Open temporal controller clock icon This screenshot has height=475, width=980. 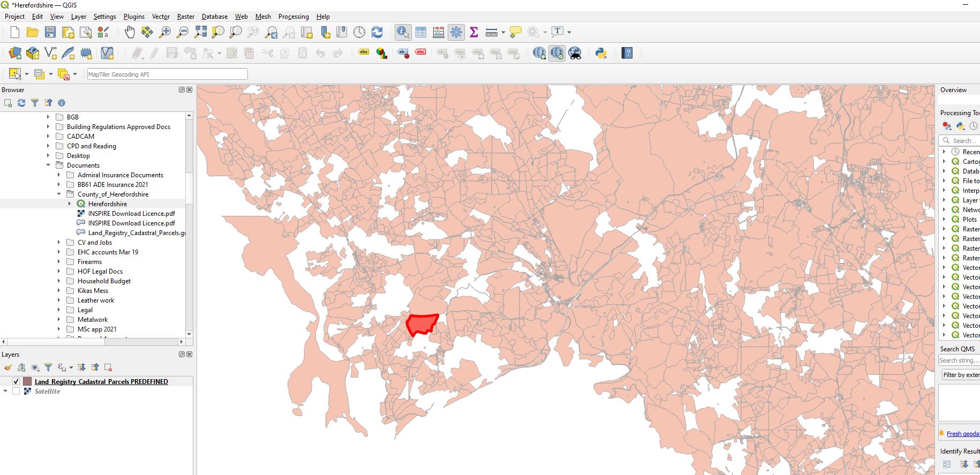tap(359, 32)
